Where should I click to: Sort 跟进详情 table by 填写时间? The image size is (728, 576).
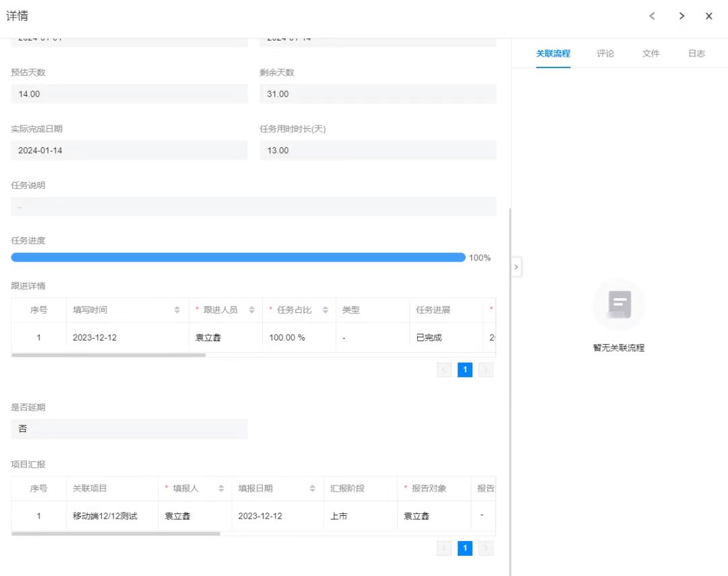(177, 310)
